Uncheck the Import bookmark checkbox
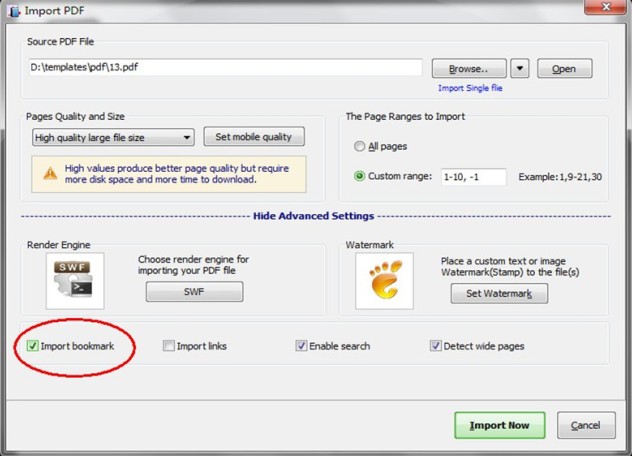The image size is (632, 456). [32, 346]
